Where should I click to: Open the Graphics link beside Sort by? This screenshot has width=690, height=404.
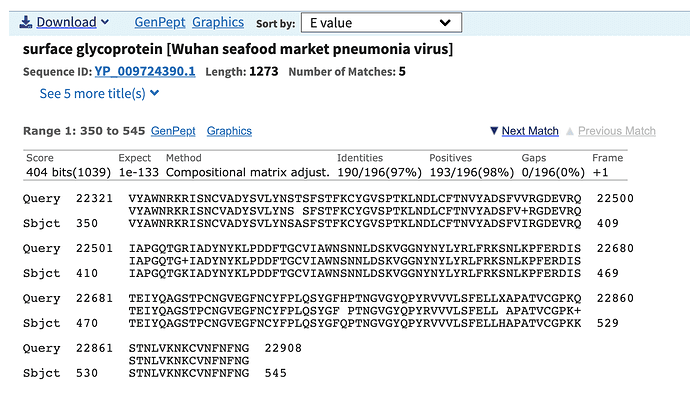(218, 22)
